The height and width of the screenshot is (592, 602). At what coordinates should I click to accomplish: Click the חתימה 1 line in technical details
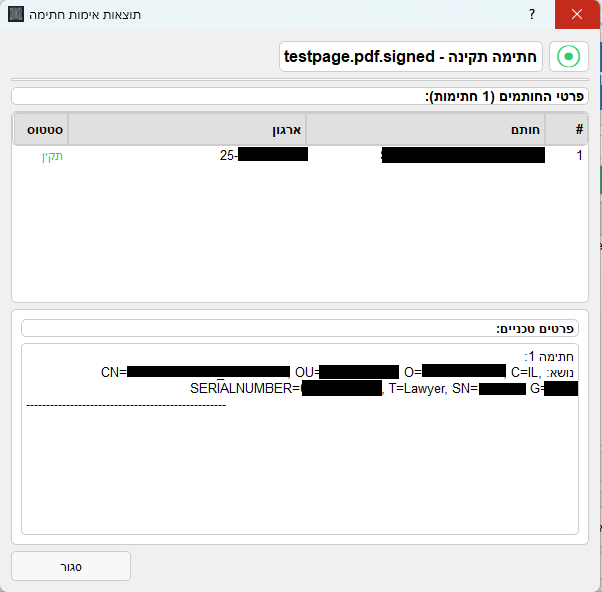tap(549, 357)
